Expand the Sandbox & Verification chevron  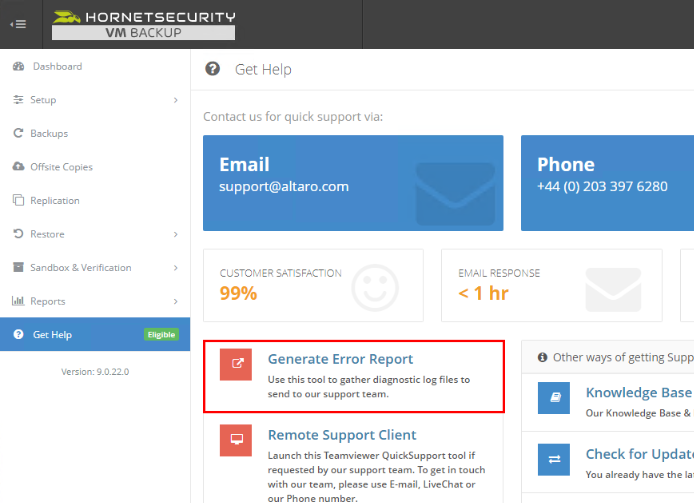pos(176,268)
